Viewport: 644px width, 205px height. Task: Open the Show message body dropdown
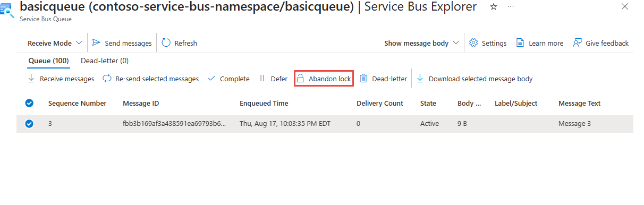[x=422, y=43]
